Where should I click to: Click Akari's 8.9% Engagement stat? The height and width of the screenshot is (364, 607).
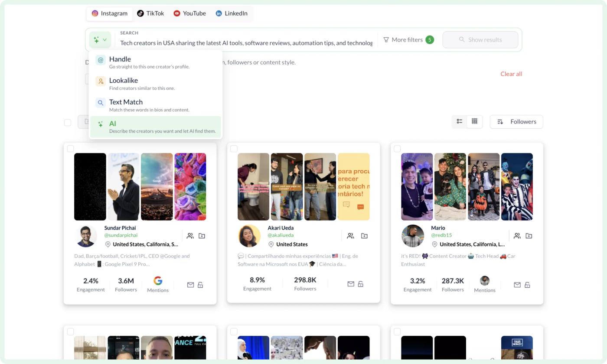(257, 284)
